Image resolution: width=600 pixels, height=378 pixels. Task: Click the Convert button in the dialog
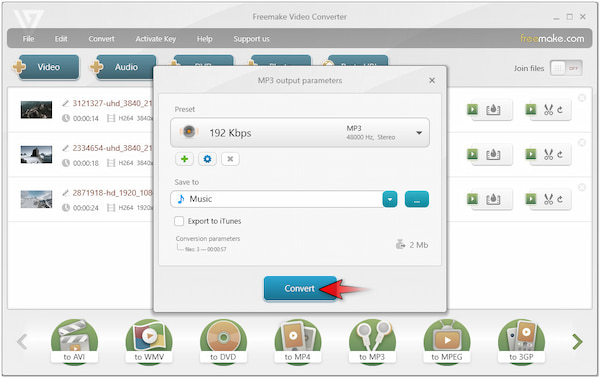(x=300, y=288)
